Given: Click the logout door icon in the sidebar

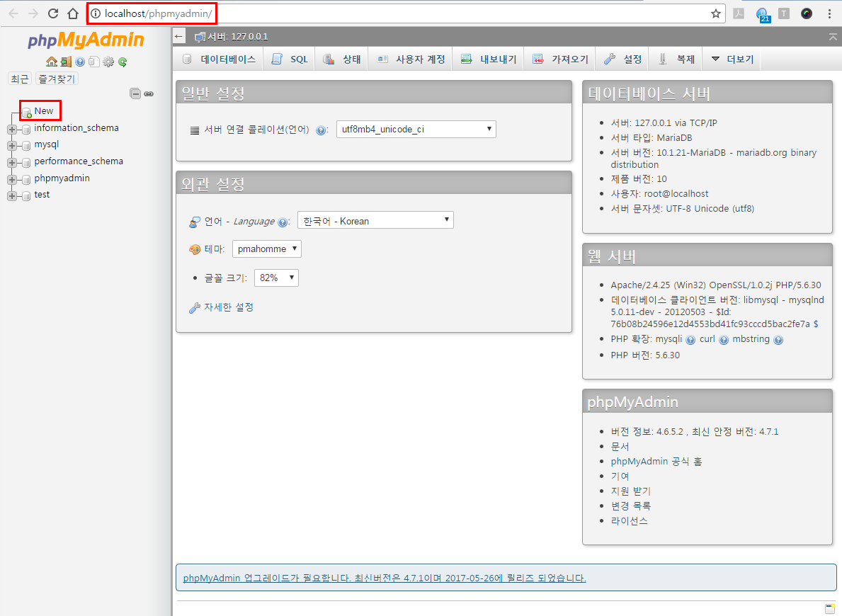Looking at the screenshot, I should coord(66,62).
